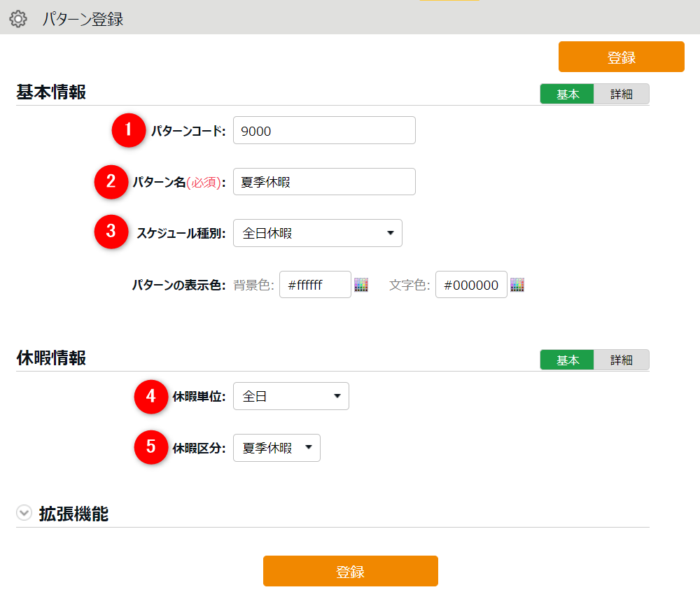Click the パターン登録 page title
The height and width of the screenshot is (599, 700).
pyautogui.click(x=83, y=19)
